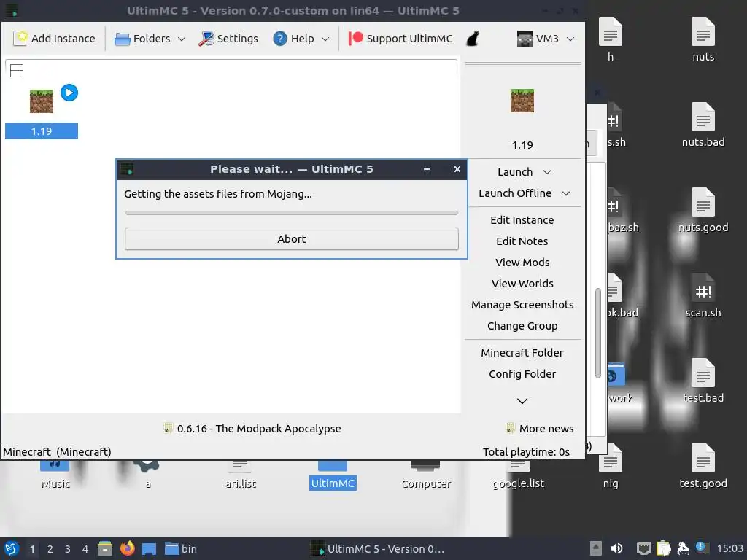Image resolution: width=747 pixels, height=560 pixels.
Task: Click the grass block icon in side panel
Action: point(522,101)
